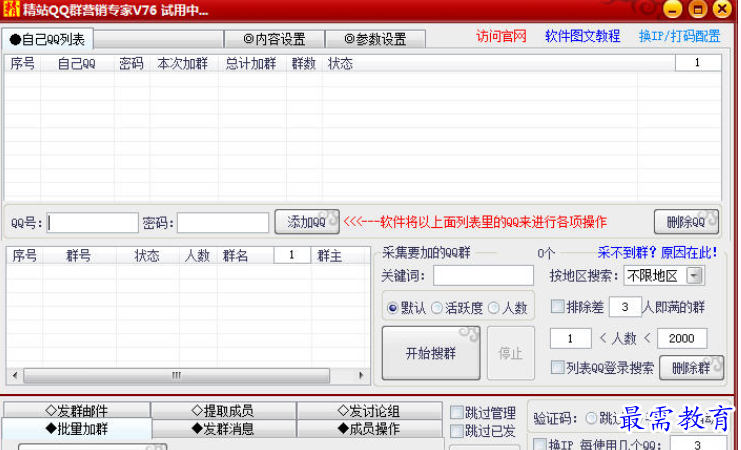The height and width of the screenshot is (450, 741).
Task: Click the group list horizontal scrollbar thumb
Action: coord(177,375)
